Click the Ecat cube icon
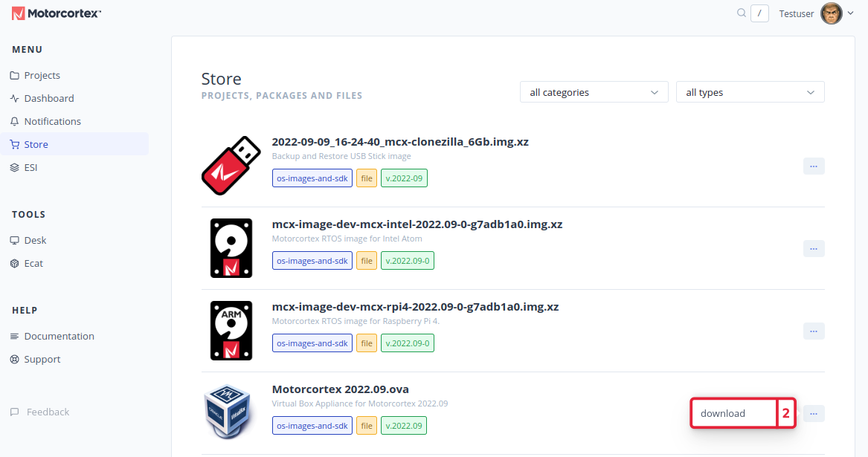868x457 pixels. pos(14,263)
